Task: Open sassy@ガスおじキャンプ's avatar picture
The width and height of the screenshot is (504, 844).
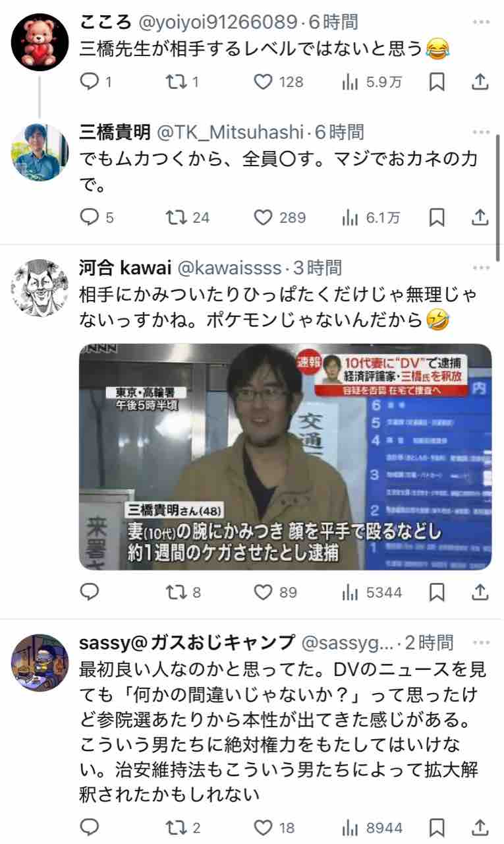Action: point(40,663)
